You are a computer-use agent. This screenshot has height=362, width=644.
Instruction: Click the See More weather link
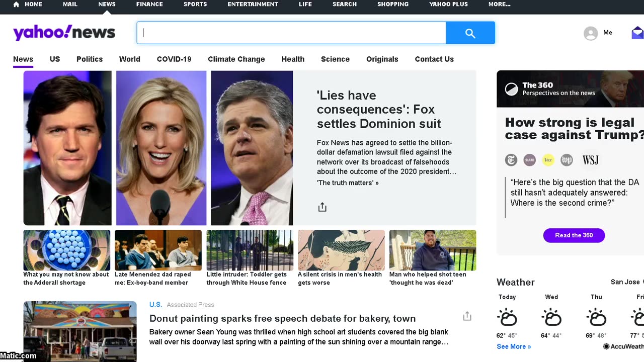pos(514,346)
